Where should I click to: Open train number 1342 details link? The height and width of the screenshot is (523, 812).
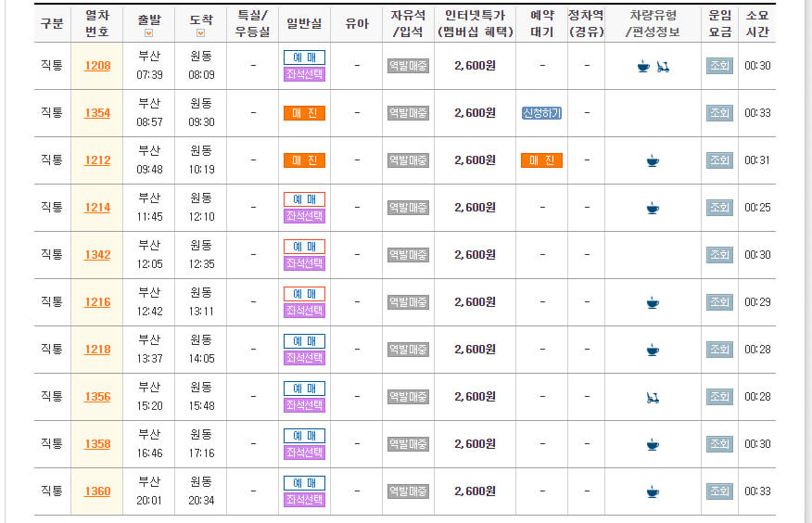pyautogui.click(x=97, y=255)
